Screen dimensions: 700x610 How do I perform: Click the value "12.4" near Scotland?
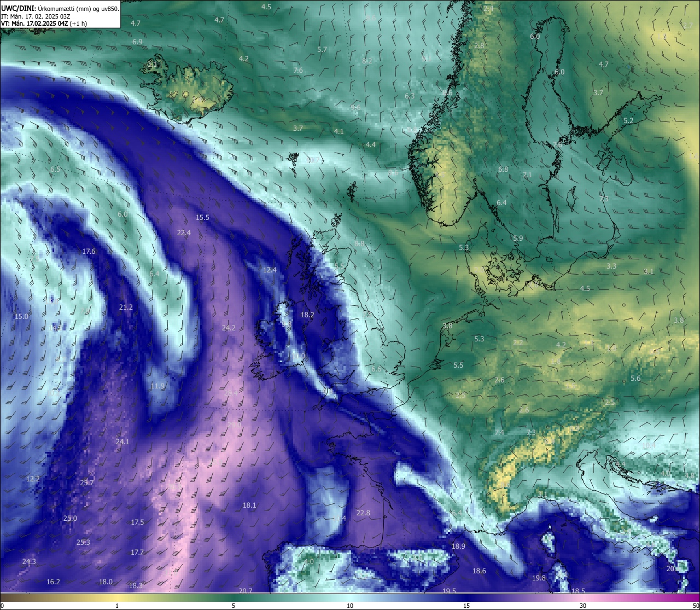click(x=270, y=270)
